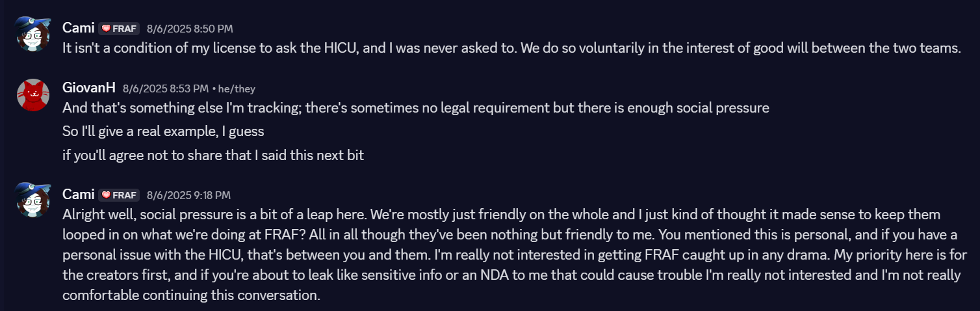The width and height of the screenshot is (980, 311).
Task: Click heart icon in tag beside 8:50 PM
Action: tap(106, 29)
